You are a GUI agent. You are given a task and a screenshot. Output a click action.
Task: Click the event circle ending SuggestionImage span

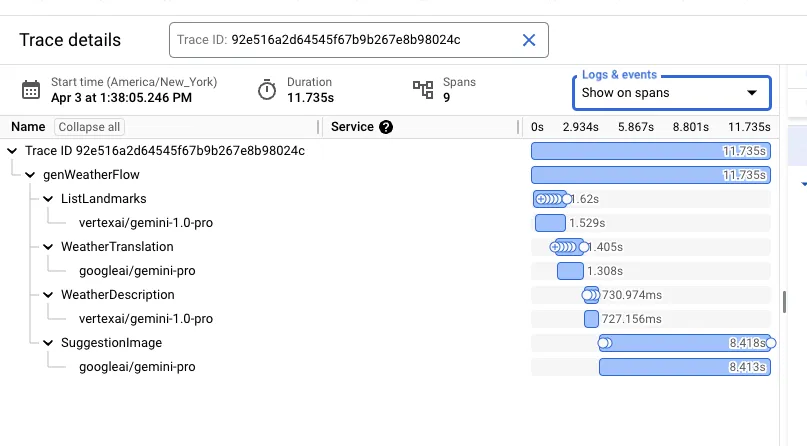(771, 343)
